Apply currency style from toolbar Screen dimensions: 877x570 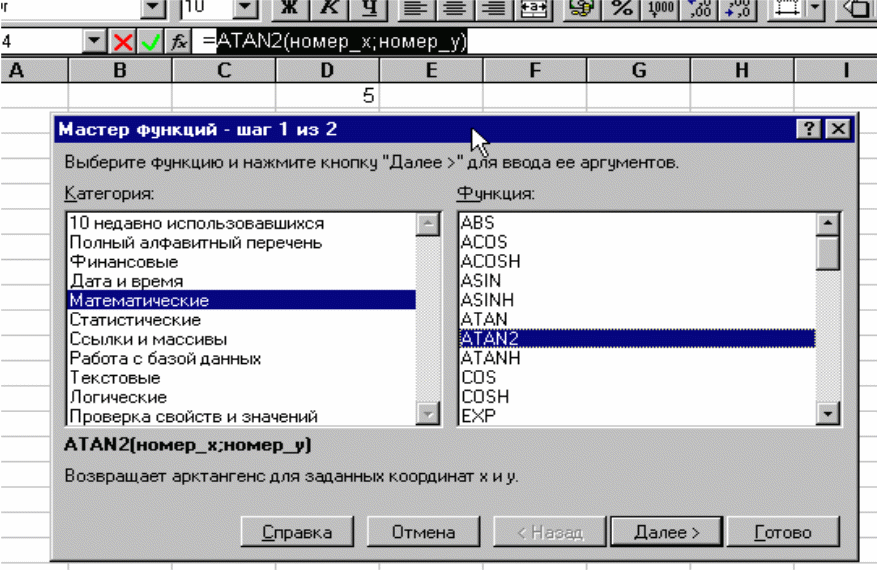(580, 10)
